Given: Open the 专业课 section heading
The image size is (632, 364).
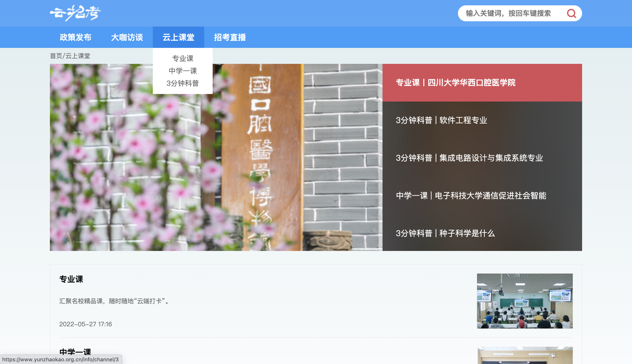Looking at the screenshot, I should click(x=71, y=279).
